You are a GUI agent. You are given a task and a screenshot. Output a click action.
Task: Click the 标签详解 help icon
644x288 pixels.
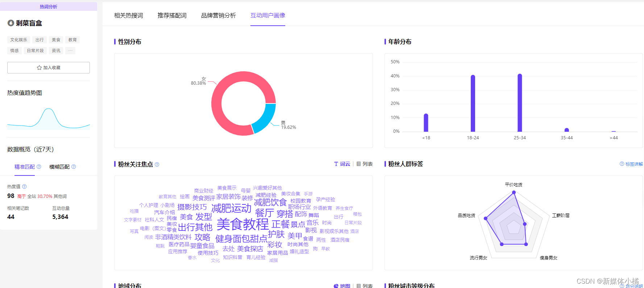click(x=622, y=164)
